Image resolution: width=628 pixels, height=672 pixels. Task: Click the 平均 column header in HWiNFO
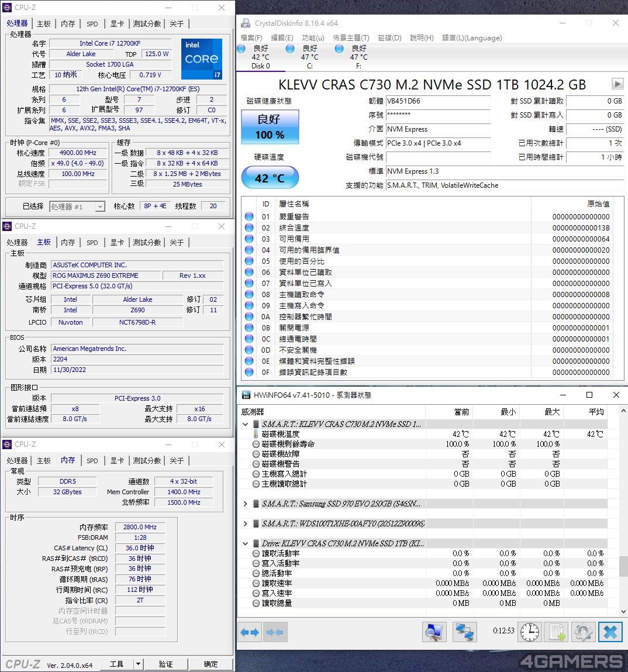585,412
